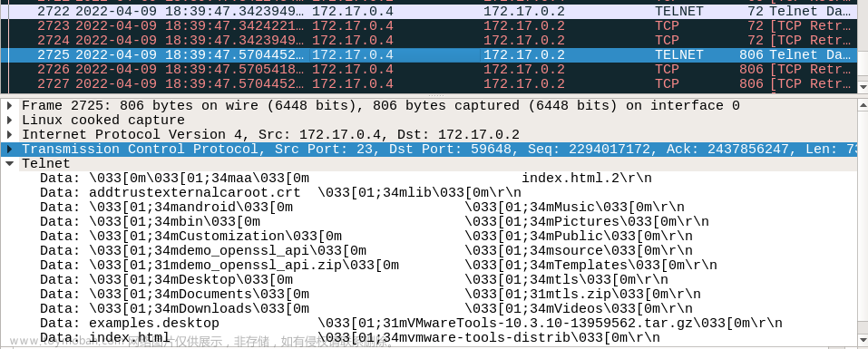Select the Data line with examples.desktop and VMwareTools
The image size is (868, 349).
[x=411, y=323]
